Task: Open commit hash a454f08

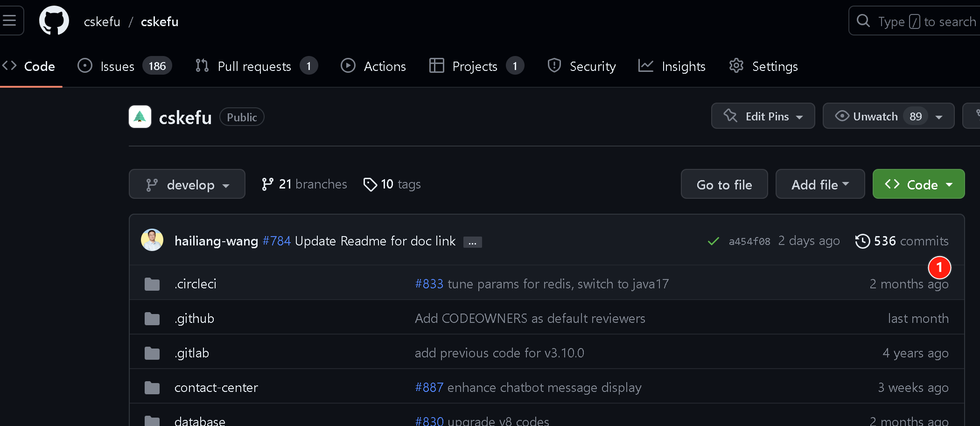Action: 749,241
